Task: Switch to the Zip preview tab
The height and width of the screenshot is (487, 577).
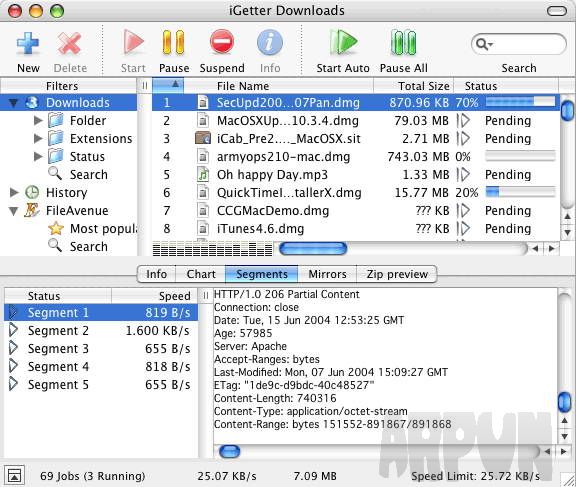Action: pyautogui.click(x=397, y=274)
